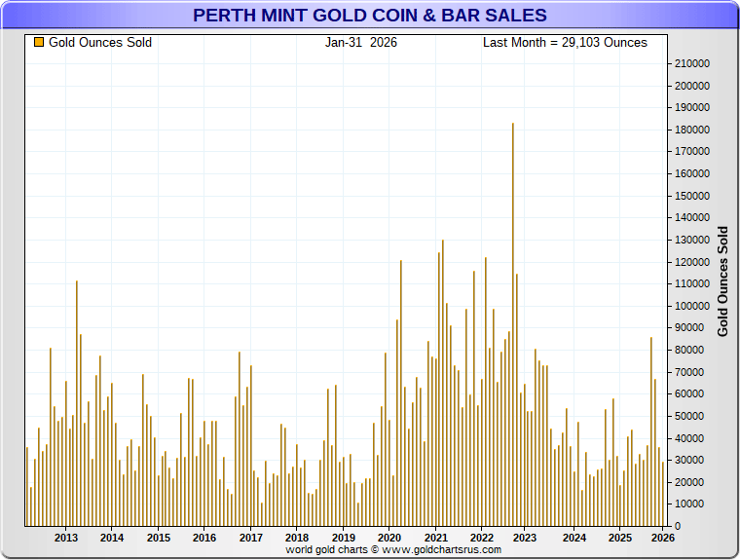This screenshot has height=560, width=740.
Task: Click the 'PERTH MINT GOLD COIN & BAR SALES' title
Action: [x=369, y=16]
